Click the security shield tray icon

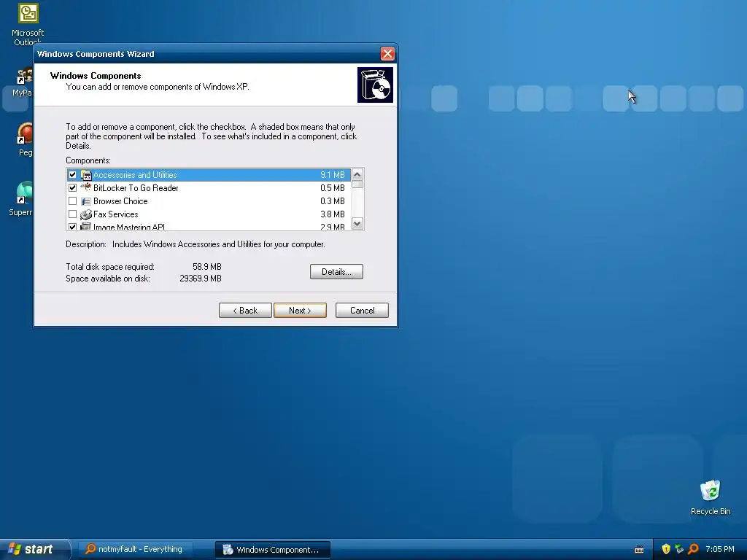[666, 549]
